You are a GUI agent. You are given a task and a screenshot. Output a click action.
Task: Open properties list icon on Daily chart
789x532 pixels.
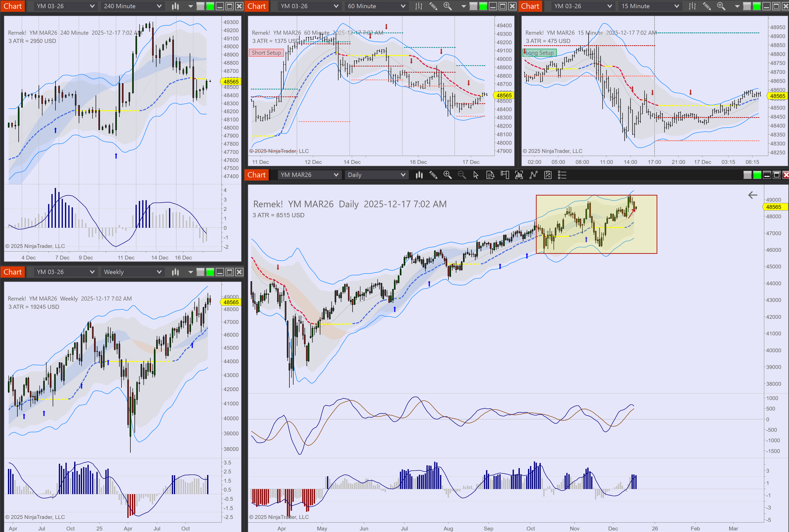562,175
